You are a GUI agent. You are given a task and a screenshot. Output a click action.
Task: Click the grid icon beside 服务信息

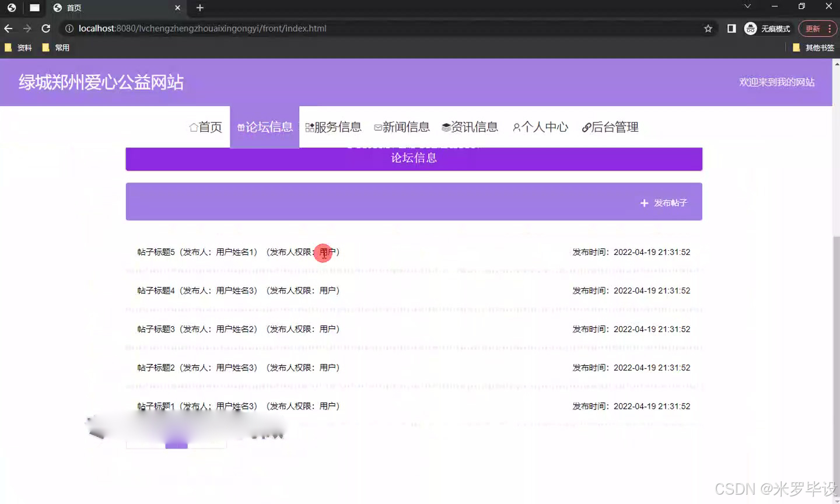[x=311, y=127]
